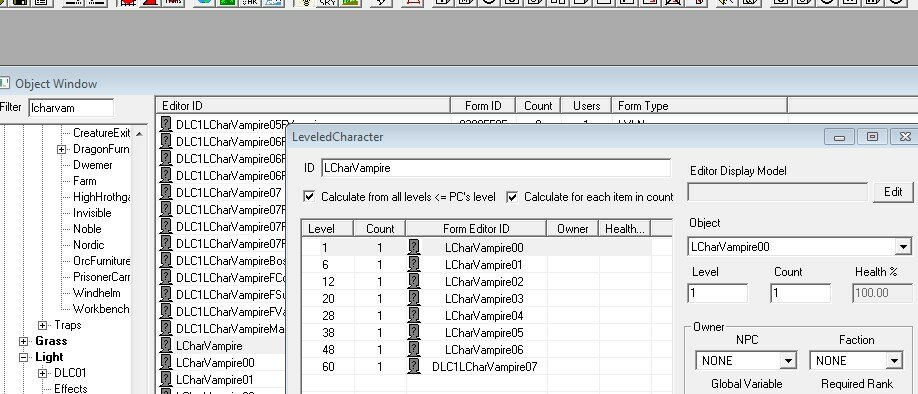Open the Owner Faction dropdown
Image resolution: width=918 pixels, height=394 pixels.
pos(894,361)
